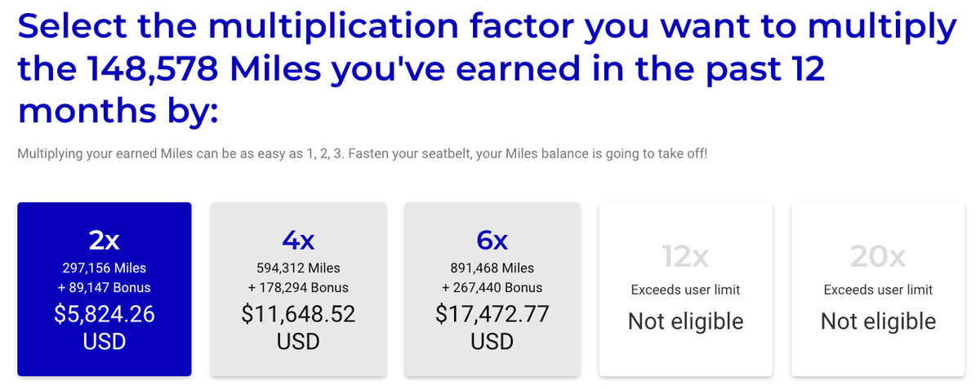Click the $5,824.26 USD price
Screen dimensions: 980x390
click(105, 326)
